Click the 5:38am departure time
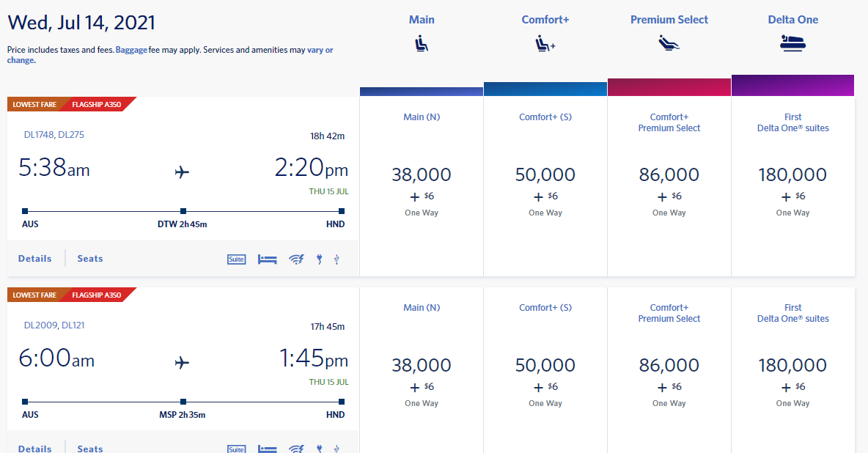Screen dimensions: 868x453 point(54,167)
